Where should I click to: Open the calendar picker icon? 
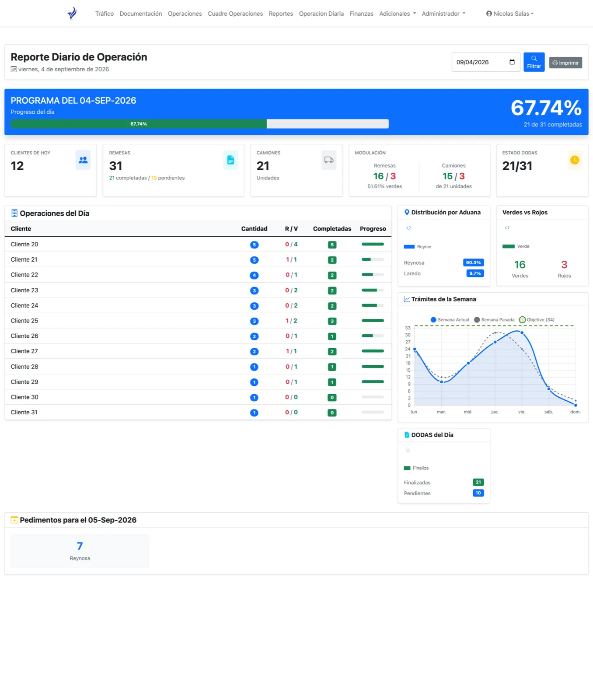512,62
